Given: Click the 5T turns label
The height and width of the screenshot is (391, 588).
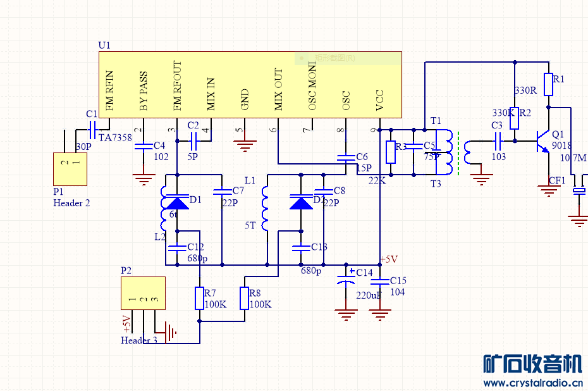Looking at the screenshot, I should tap(250, 225).
